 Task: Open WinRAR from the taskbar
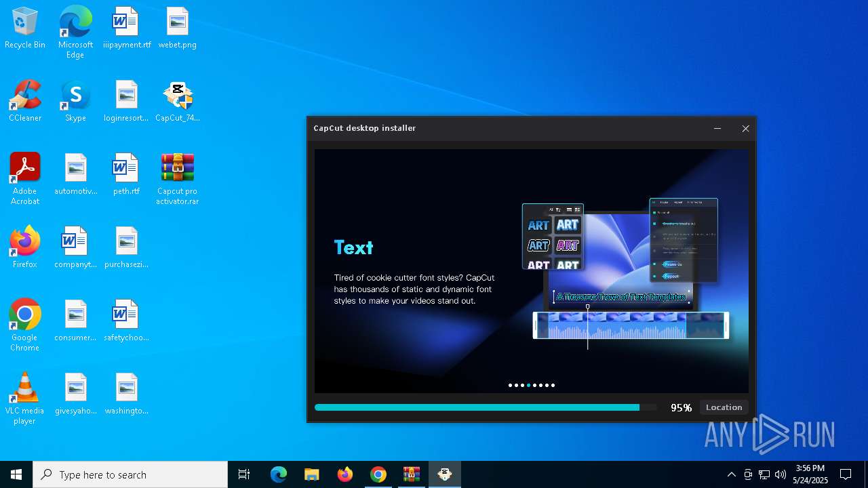412,474
